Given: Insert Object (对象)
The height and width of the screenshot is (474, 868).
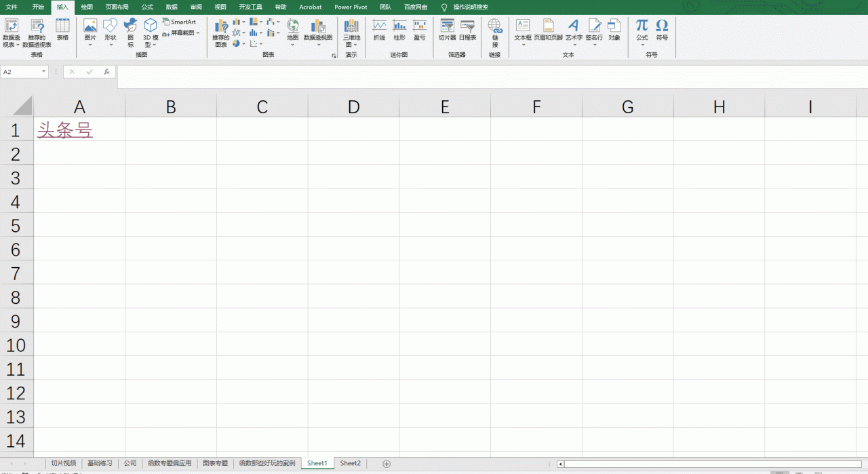Looking at the screenshot, I should click(614, 31).
